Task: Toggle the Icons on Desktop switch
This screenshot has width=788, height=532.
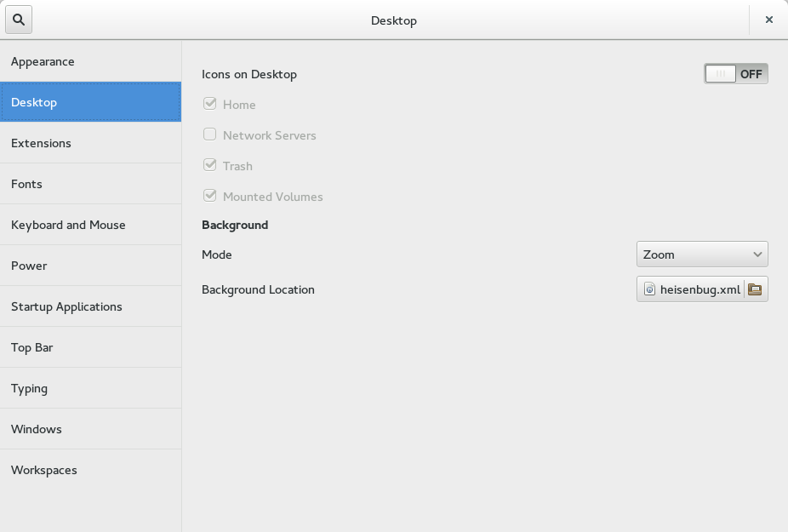Action: [x=736, y=74]
